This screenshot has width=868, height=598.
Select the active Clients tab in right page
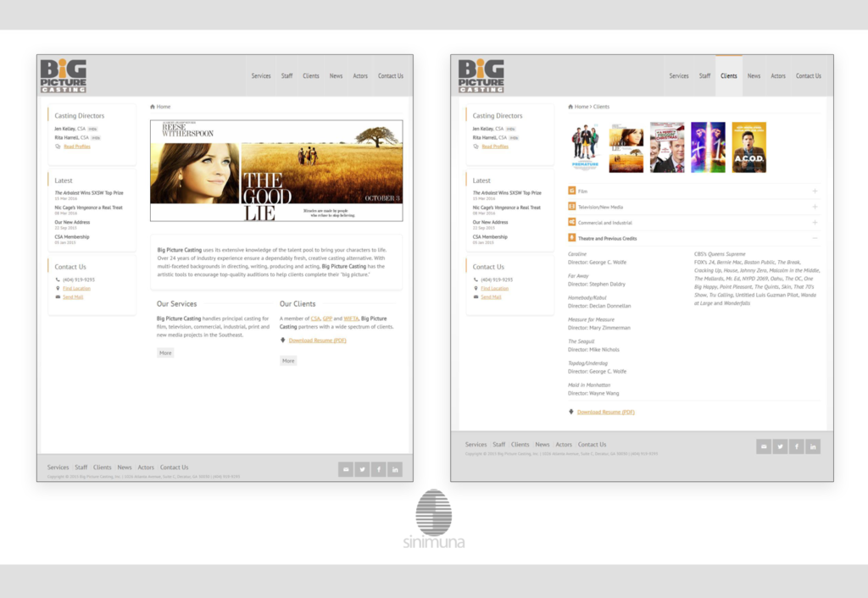(x=728, y=75)
